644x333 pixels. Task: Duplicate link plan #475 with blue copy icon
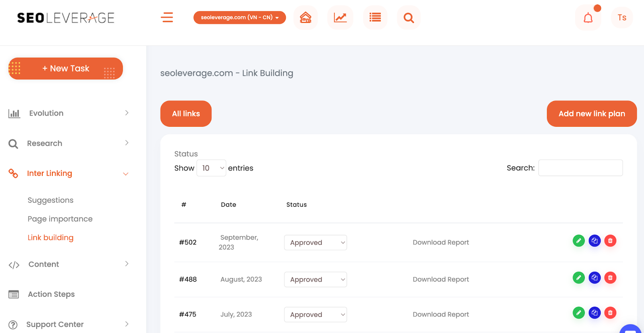[x=594, y=312]
